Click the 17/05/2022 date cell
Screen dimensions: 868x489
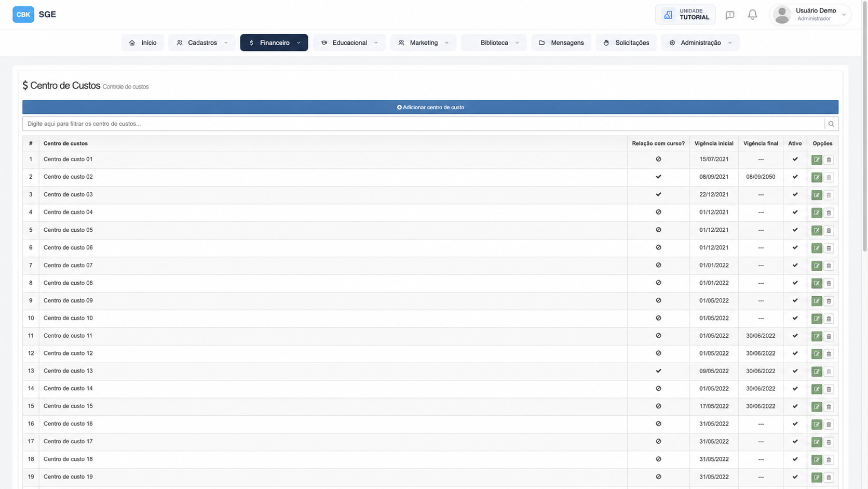714,406
